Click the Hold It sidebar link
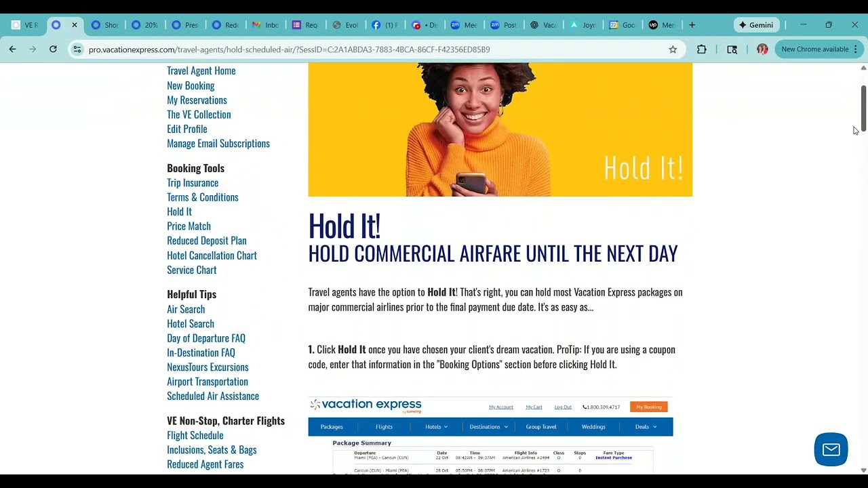Viewport: 868px width, 488px height. click(179, 211)
